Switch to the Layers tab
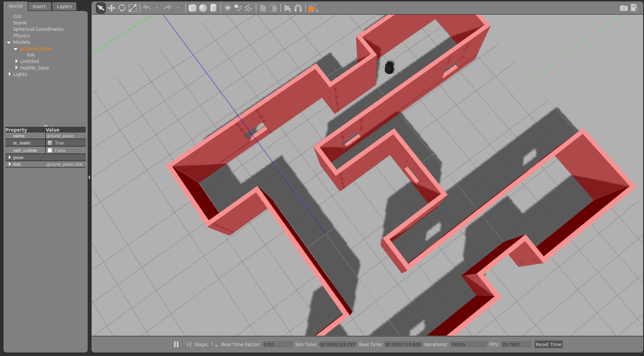The height and width of the screenshot is (356, 644). 64,6
